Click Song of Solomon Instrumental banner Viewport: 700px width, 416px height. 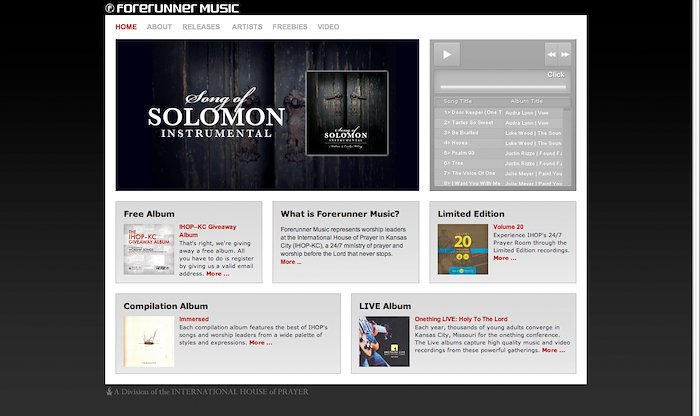tap(267, 115)
